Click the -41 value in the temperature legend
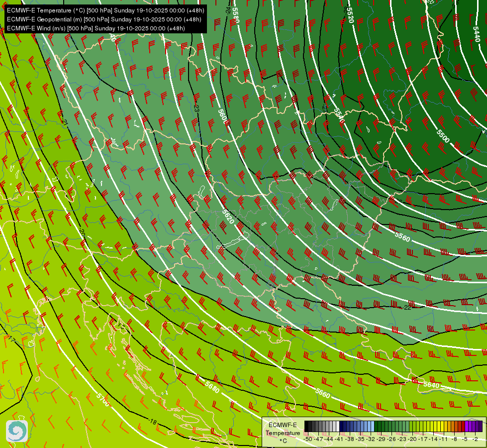Screen dimensions: 487x448 tap(339, 439)
